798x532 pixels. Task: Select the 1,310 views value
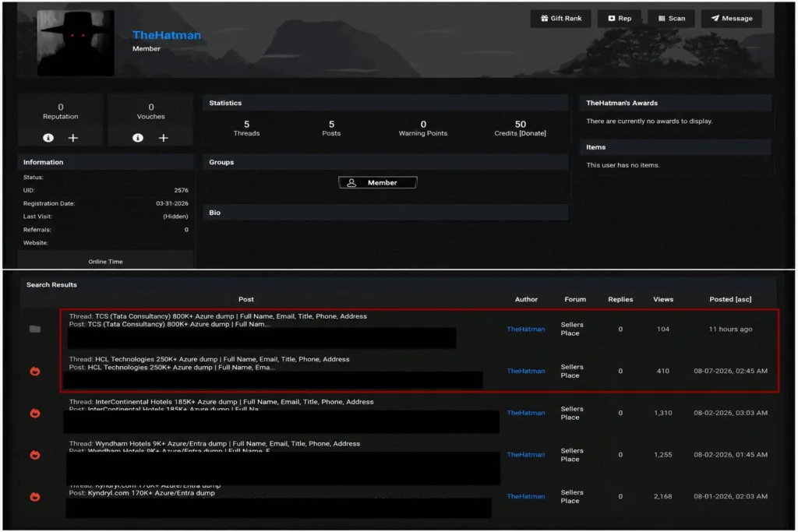click(x=662, y=413)
